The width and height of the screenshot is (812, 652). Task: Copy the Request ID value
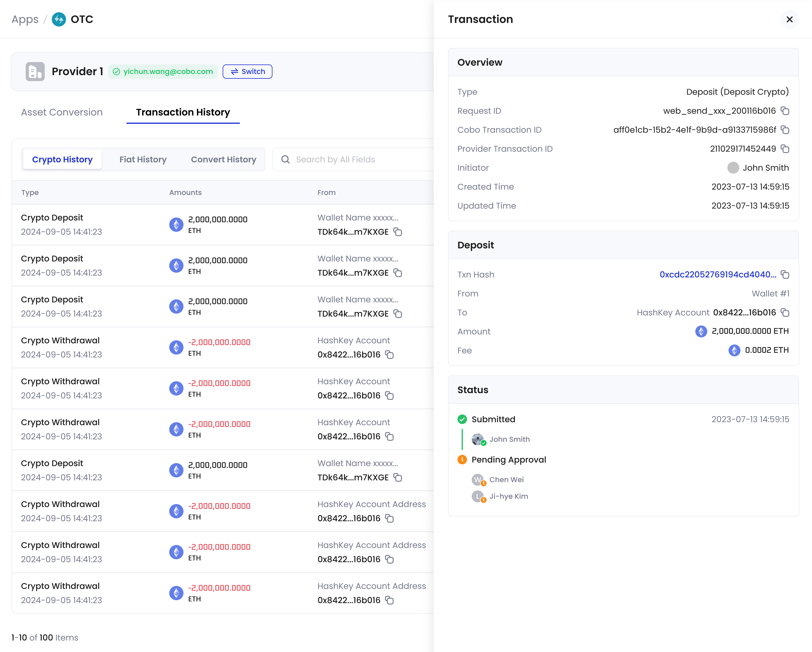pyautogui.click(x=785, y=111)
